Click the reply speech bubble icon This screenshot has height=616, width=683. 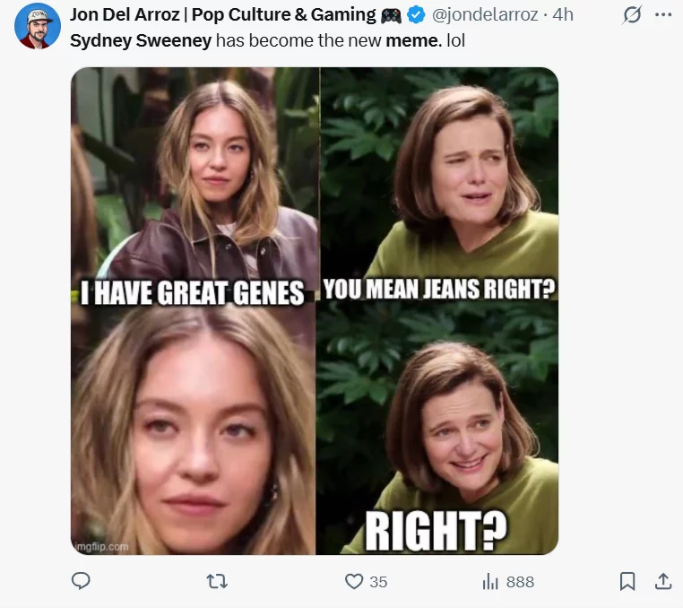pos(81,582)
